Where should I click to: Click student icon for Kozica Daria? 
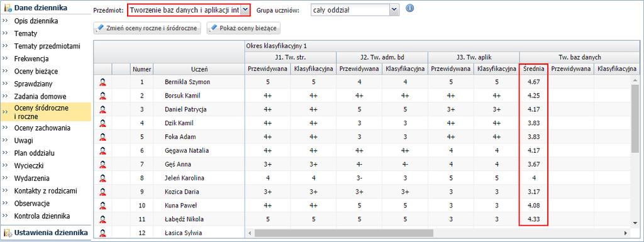(x=103, y=192)
